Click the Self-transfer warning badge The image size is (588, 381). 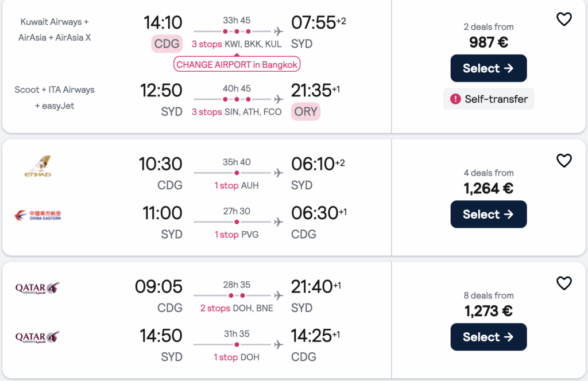point(489,99)
